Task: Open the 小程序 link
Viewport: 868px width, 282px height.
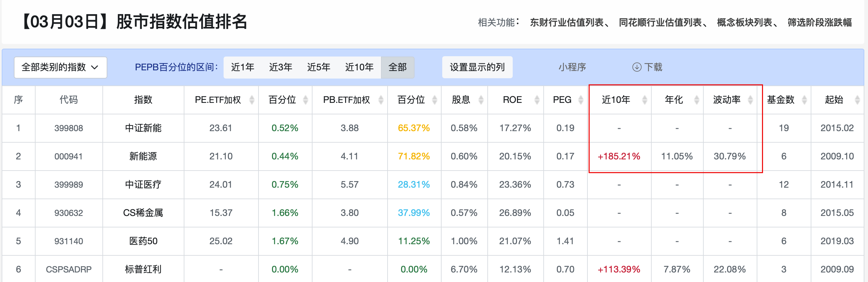Action: pos(572,67)
